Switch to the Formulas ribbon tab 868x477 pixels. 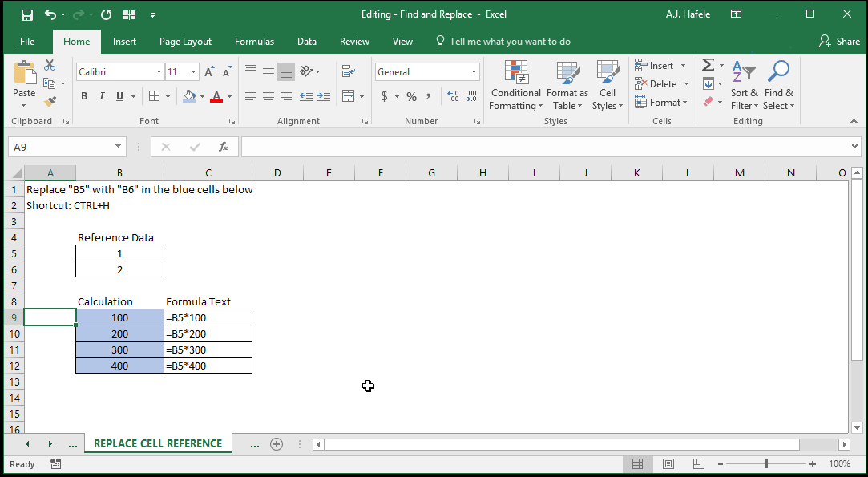pyautogui.click(x=254, y=42)
